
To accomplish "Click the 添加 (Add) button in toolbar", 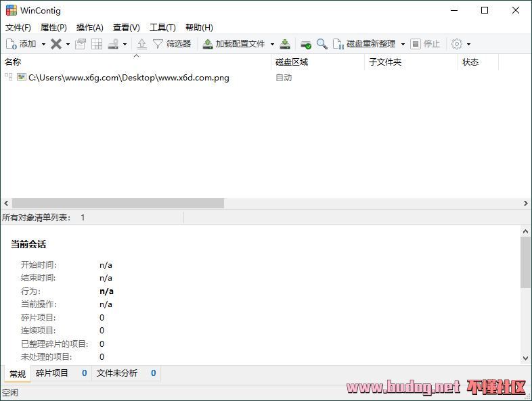I will click(x=21, y=44).
